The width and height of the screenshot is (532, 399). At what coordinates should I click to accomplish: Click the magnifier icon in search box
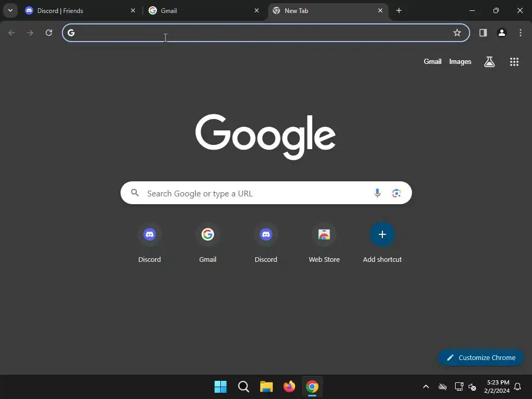[135, 193]
